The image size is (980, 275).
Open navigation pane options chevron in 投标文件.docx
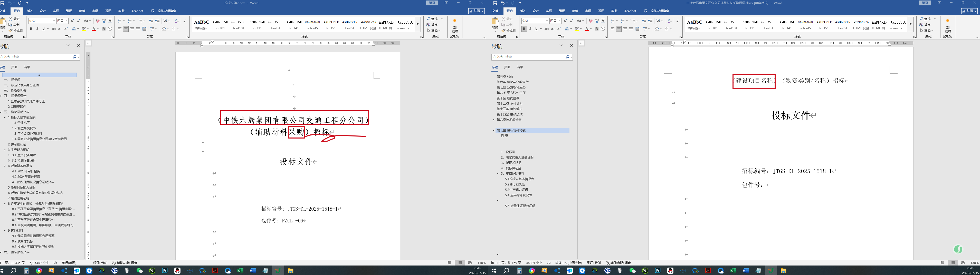[68, 46]
